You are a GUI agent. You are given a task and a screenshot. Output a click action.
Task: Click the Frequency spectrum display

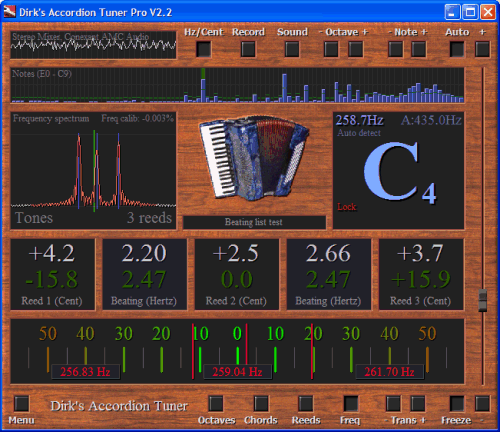coord(93,170)
